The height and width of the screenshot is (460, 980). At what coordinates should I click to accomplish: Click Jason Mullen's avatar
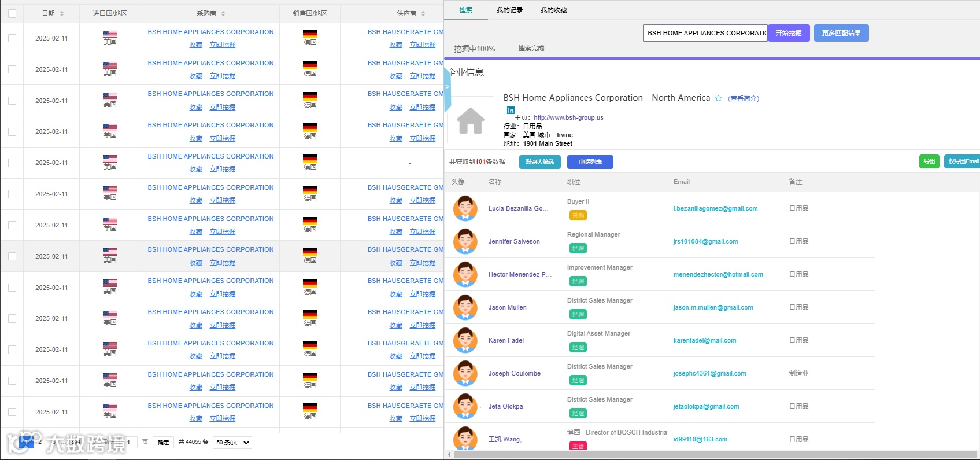coord(465,307)
